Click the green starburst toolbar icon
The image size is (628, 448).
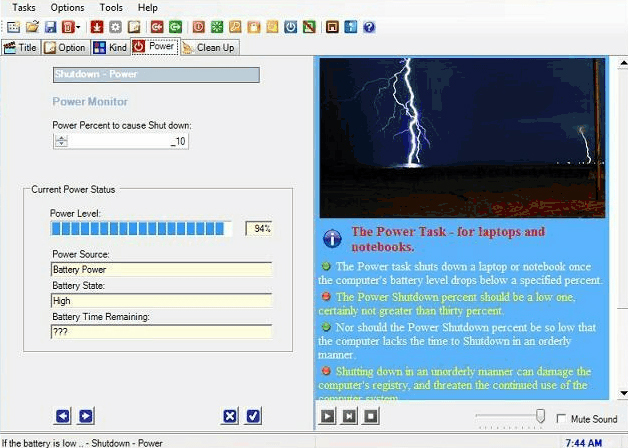click(x=217, y=27)
